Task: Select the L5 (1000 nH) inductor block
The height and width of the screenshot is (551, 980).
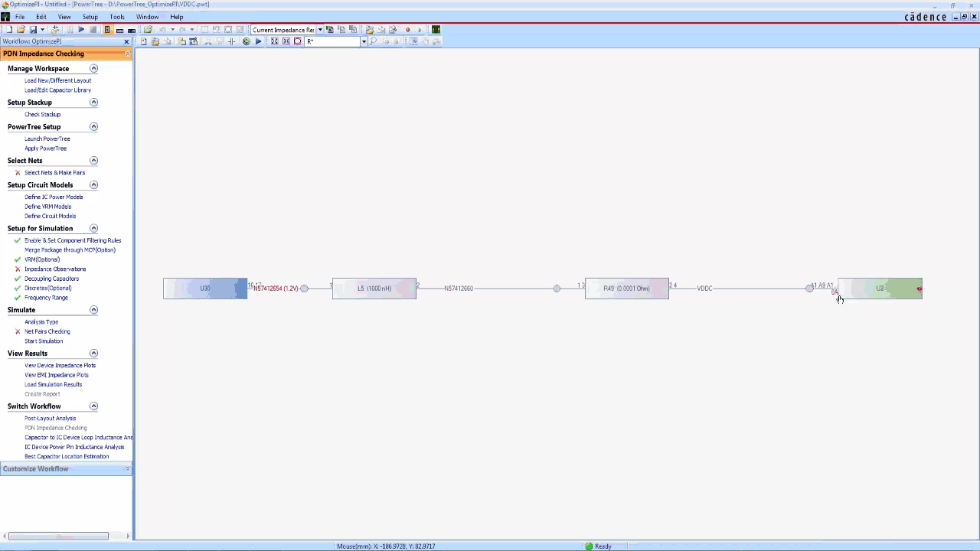Action: point(374,289)
